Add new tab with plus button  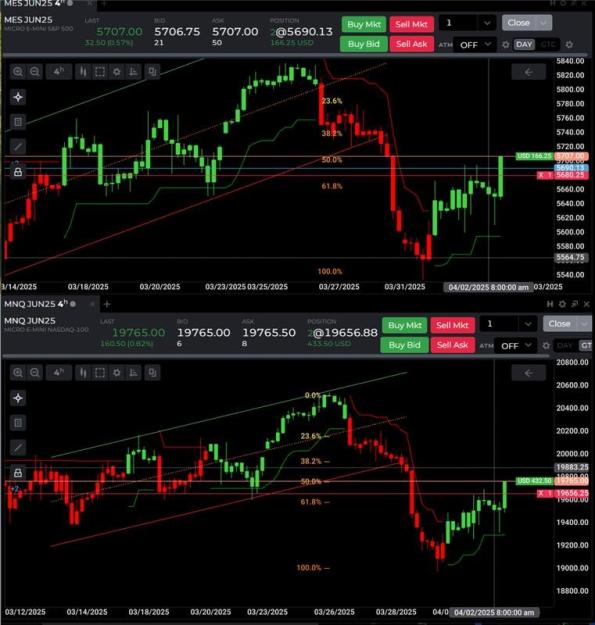107,304
